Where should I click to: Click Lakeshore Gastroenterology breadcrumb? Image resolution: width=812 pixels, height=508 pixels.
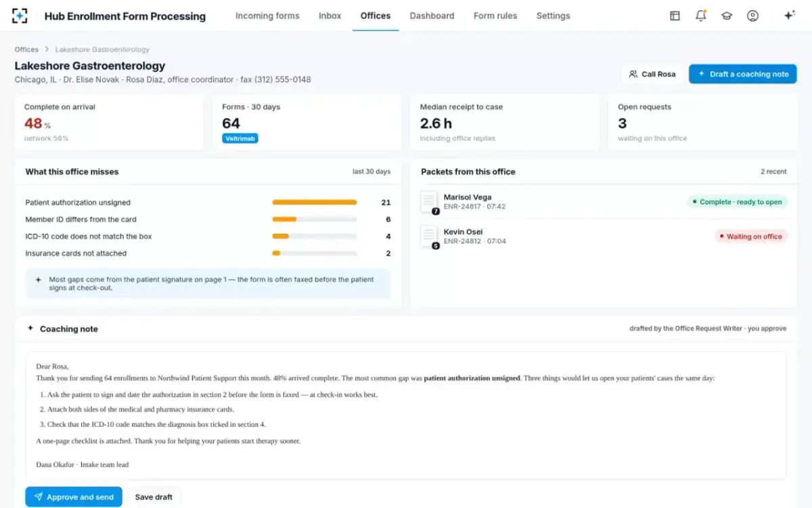pyautogui.click(x=102, y=49)
